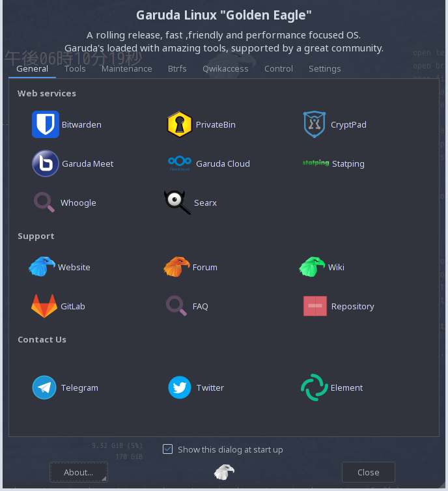Click the PrivateBin label text
448x491 pixels.
[216, 124]
